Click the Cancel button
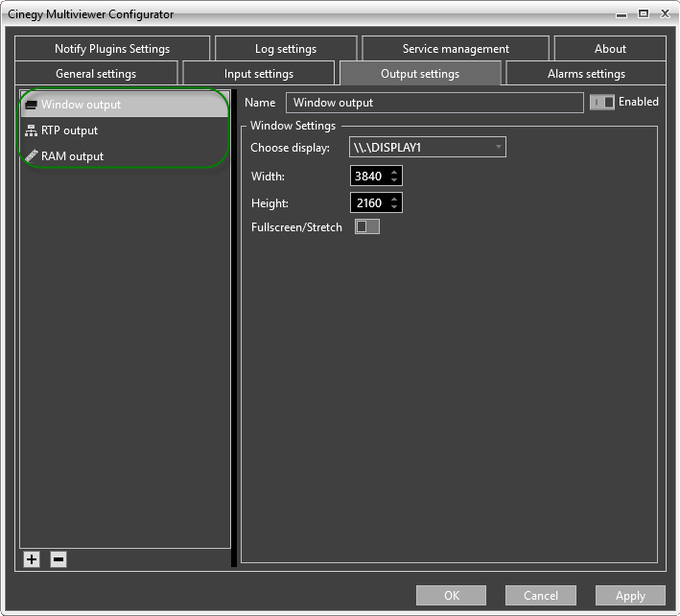Viewport: 680px width, 616px height. (540, 595)
